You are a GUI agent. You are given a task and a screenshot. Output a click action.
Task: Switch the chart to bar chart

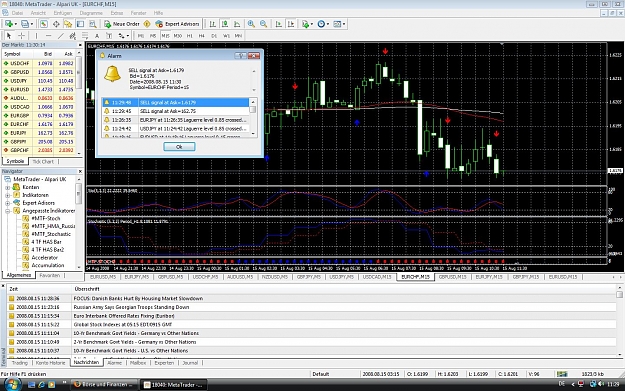point(212,24)
